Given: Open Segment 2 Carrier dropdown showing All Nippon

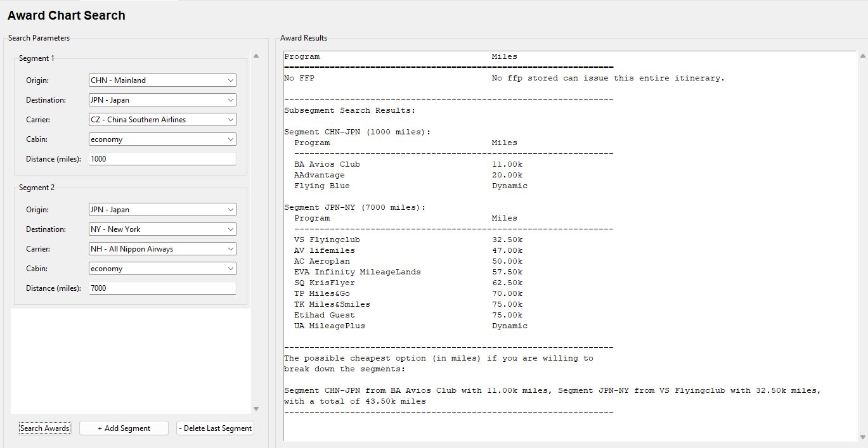Looking at the screenshot, I should click(x=162, y=249).
